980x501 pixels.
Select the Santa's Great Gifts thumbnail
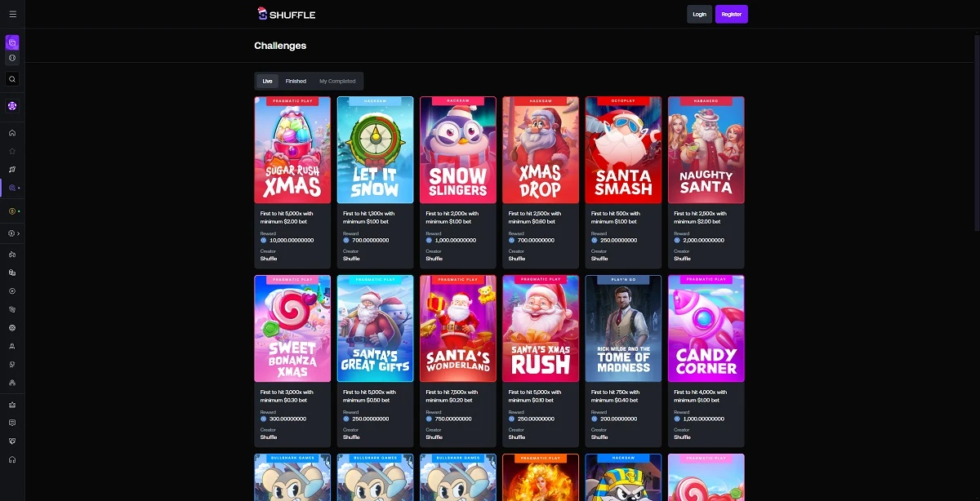tap(375, 329)
